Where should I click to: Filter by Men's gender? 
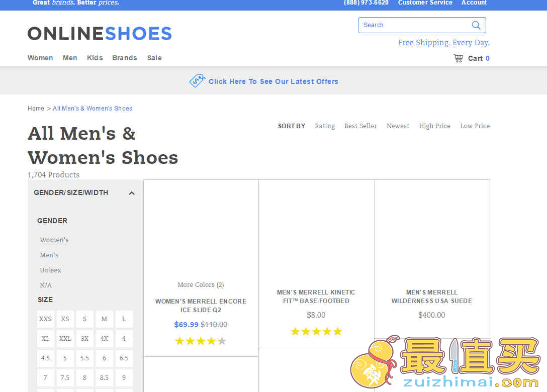tap(49, 255)
